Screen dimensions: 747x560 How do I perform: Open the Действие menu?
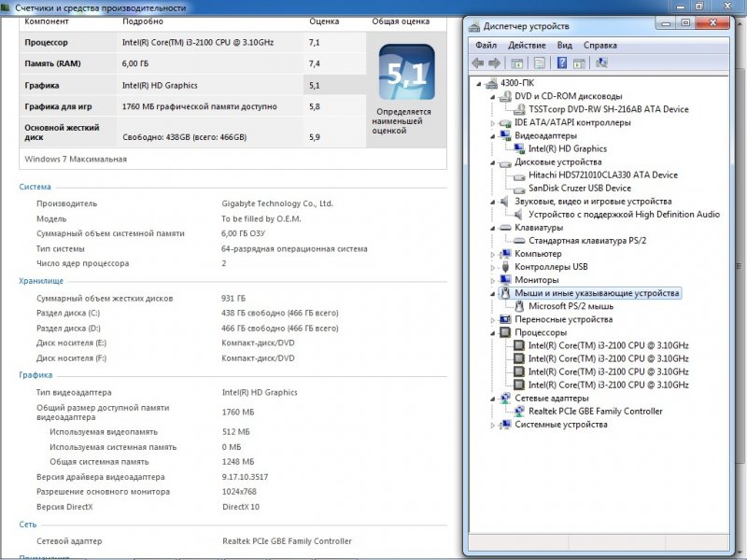pyautogui.click(x=528, y=45)
